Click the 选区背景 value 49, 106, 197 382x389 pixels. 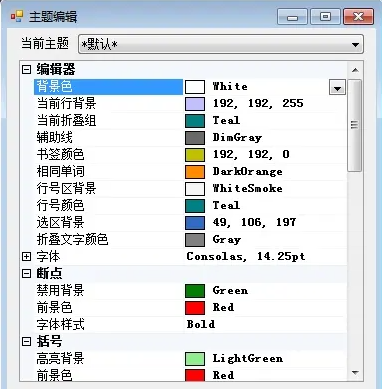click(x=254, y=222)
